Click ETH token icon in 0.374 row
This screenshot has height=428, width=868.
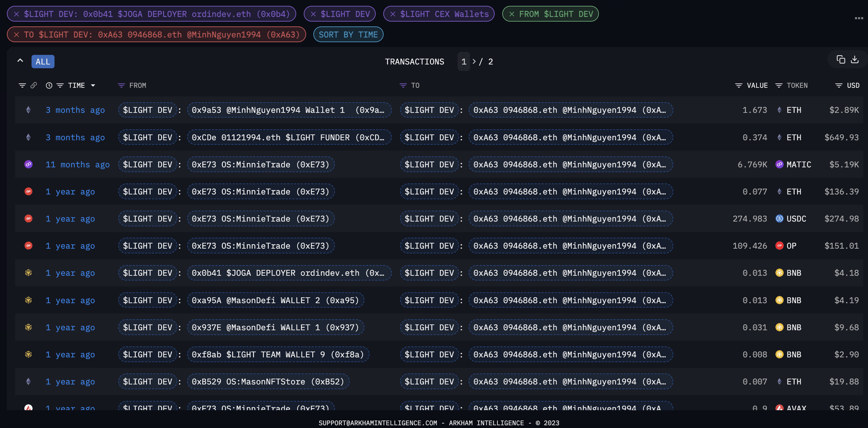780,138
